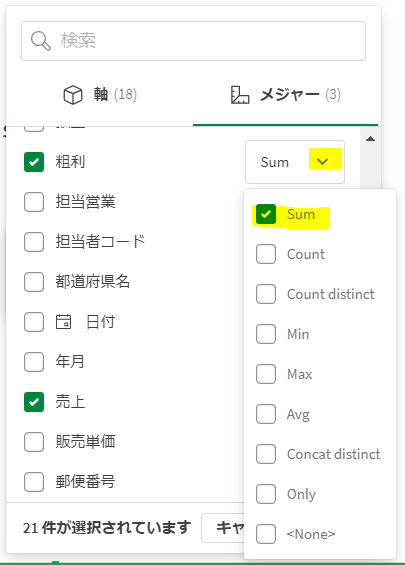The width and height of the screenshot is (405, 565).
Task: Enable the 販売単価 checkbox
Action: (34, 442)
